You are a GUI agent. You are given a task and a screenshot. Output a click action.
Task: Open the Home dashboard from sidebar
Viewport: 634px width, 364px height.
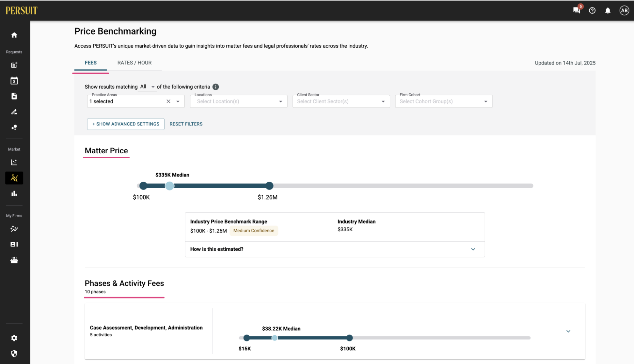(14, 35)
